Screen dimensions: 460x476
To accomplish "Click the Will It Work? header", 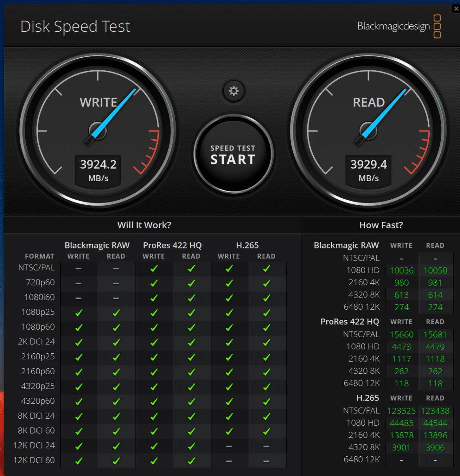I will click(144, 225).
